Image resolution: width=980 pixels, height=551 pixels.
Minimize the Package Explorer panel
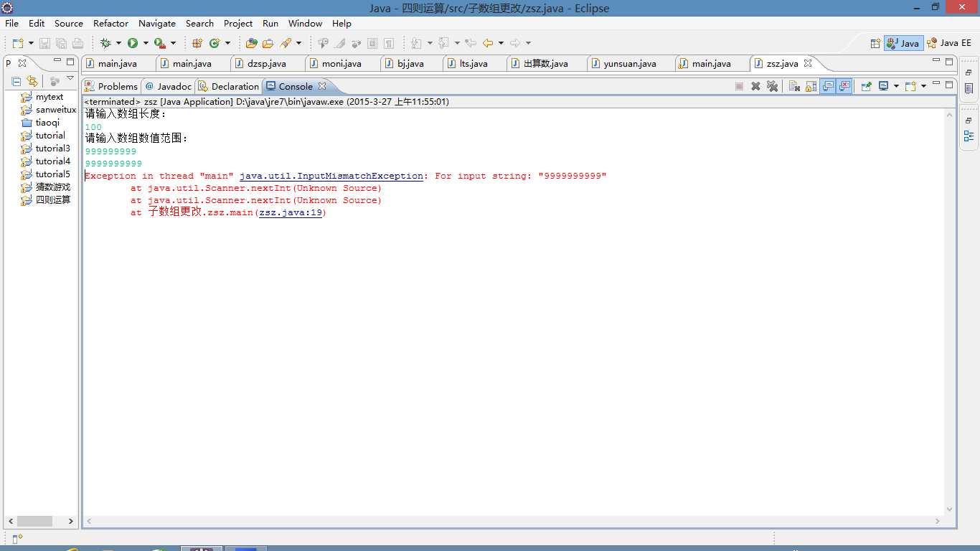coord(57,62)
